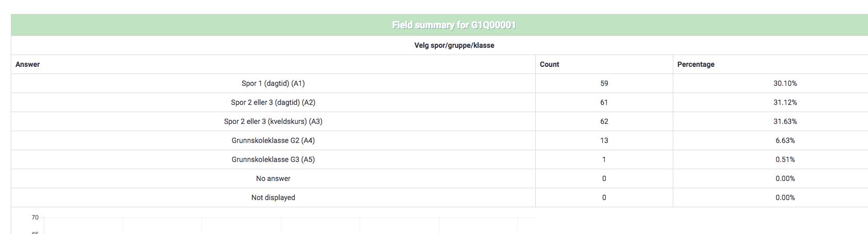This screenshot has width=868, height=234.
Task: Click the 'Not displayed' row label
Action: point(273,197)
